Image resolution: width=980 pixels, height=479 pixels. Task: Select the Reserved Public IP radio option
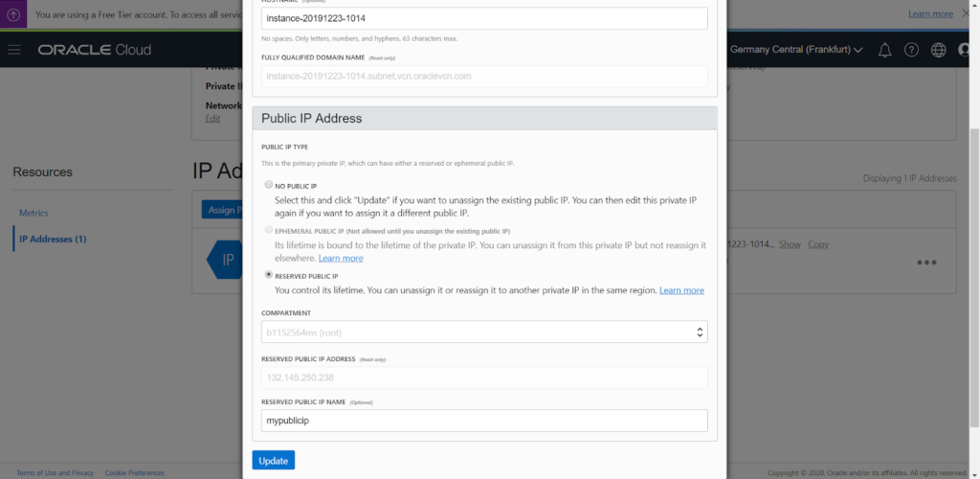coord(267,275)
